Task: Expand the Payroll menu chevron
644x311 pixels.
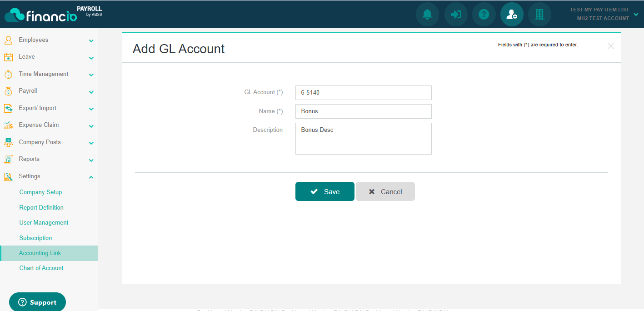Action: [x=91, y=92]
